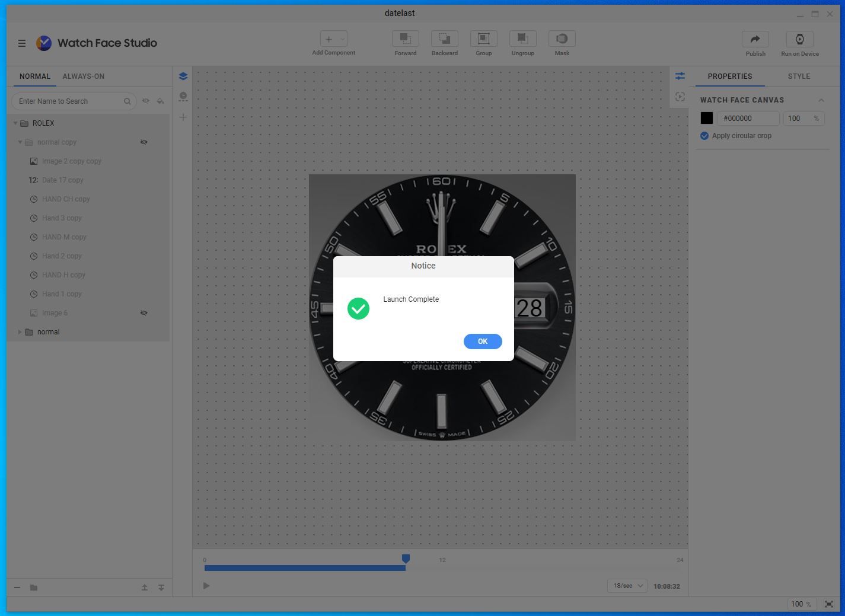Toggle Apply circular crop checkbox
This screenshot has height=616, width=845.
tap(704, 136)
